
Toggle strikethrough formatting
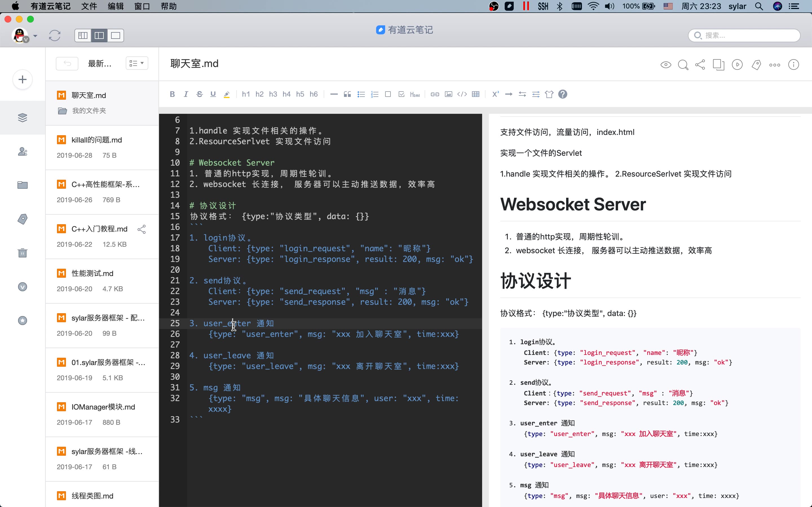[199, 94]
